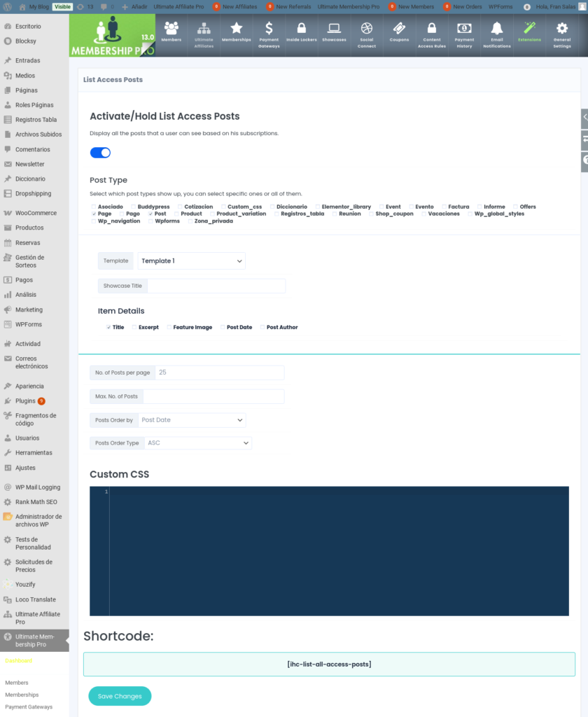Open the Payment Gateways submenu link
Screen dimensions: 588x717
pyautogui.click(x=29, y=707)
